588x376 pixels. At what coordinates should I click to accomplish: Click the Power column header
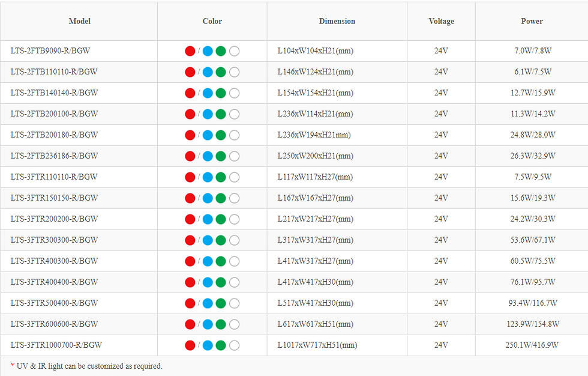532,22
